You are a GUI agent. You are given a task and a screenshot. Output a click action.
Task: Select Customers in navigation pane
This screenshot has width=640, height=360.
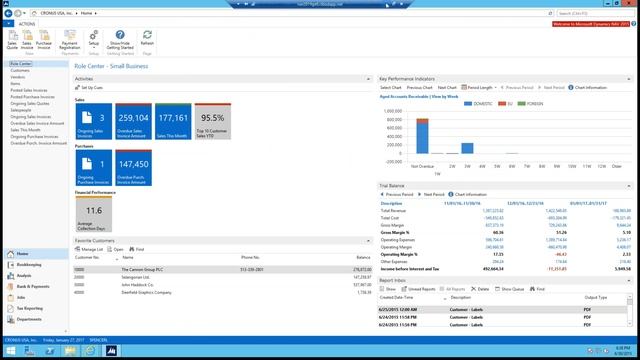(x=20, y=71)
